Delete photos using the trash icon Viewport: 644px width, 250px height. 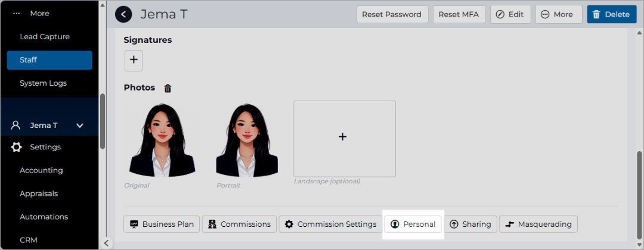click(168, 88)
